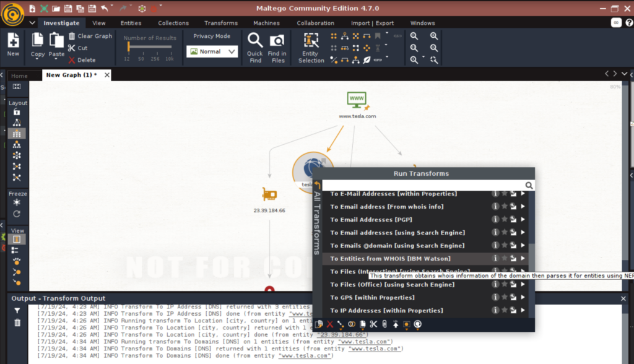Close the Output panel with X
Screen dimensions: 634x364
pos(623,298)
